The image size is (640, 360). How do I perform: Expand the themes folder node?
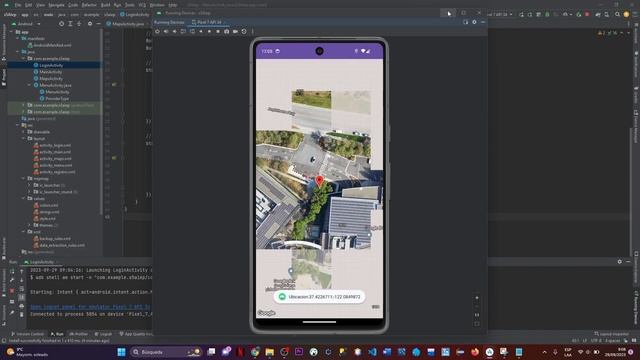29,225
